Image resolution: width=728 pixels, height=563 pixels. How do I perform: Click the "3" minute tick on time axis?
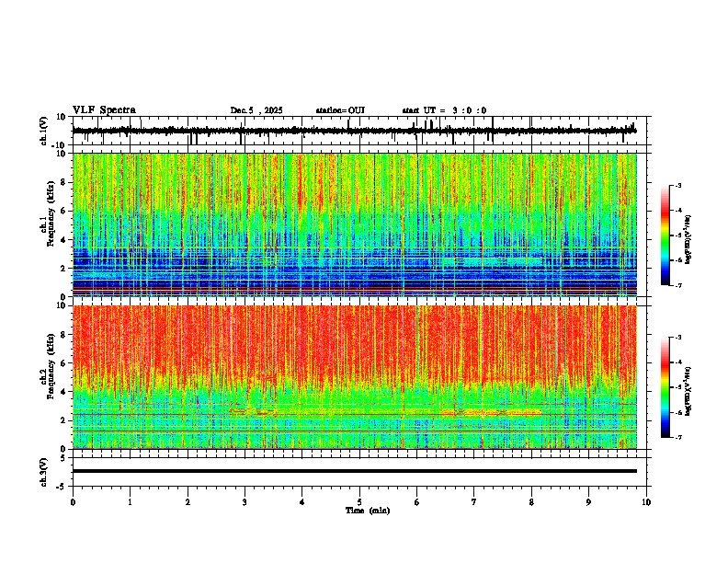tap(245, 502)
